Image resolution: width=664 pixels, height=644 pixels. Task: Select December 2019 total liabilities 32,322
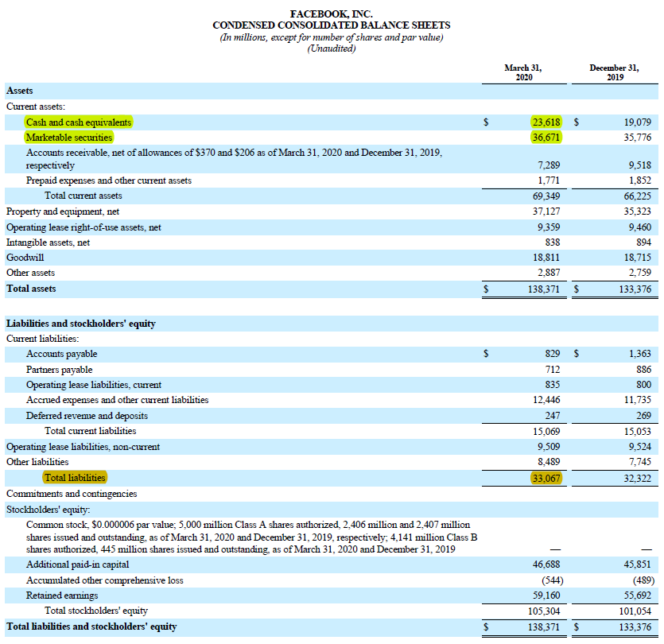(637, 479)
